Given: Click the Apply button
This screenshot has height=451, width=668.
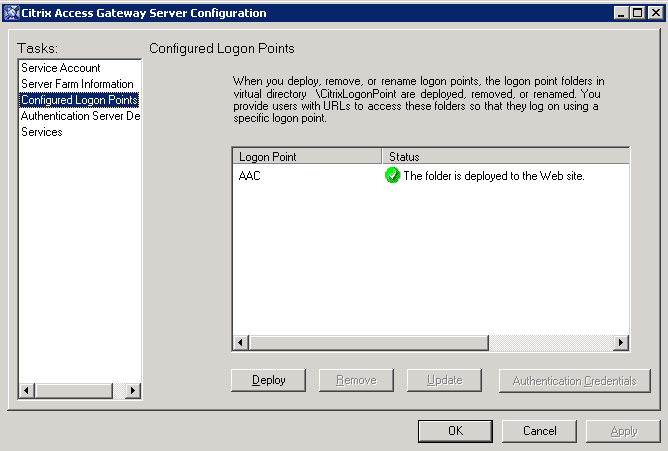Looking at the screenshot, I should tap(623, 431).
